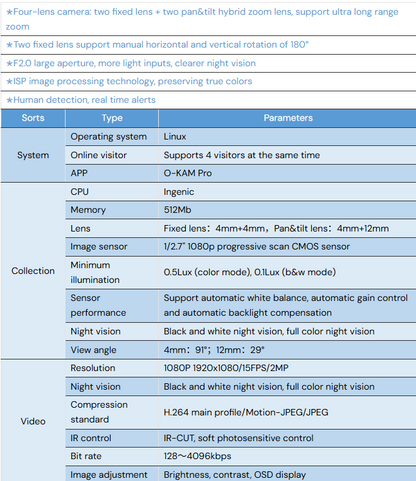
Task: Select the Bit rate 128~4096kbps value
Action: pyautogui.click(x=197, y=456)
